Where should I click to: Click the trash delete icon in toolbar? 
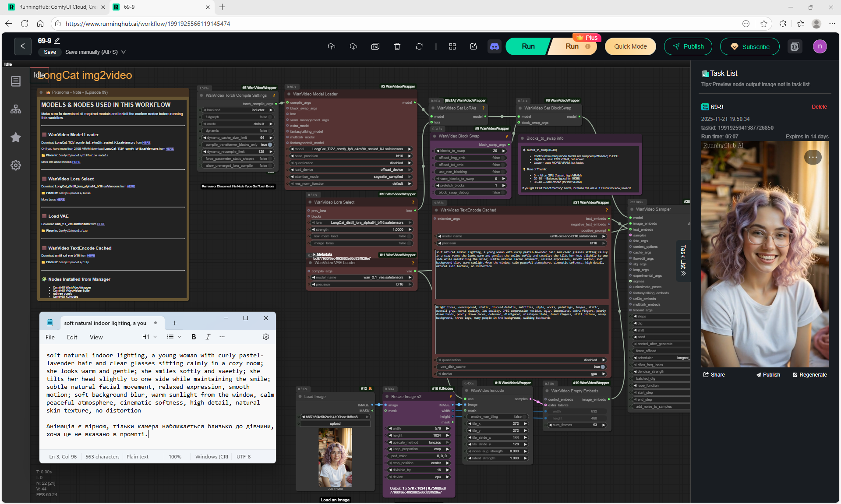click(x=397, y=46)
